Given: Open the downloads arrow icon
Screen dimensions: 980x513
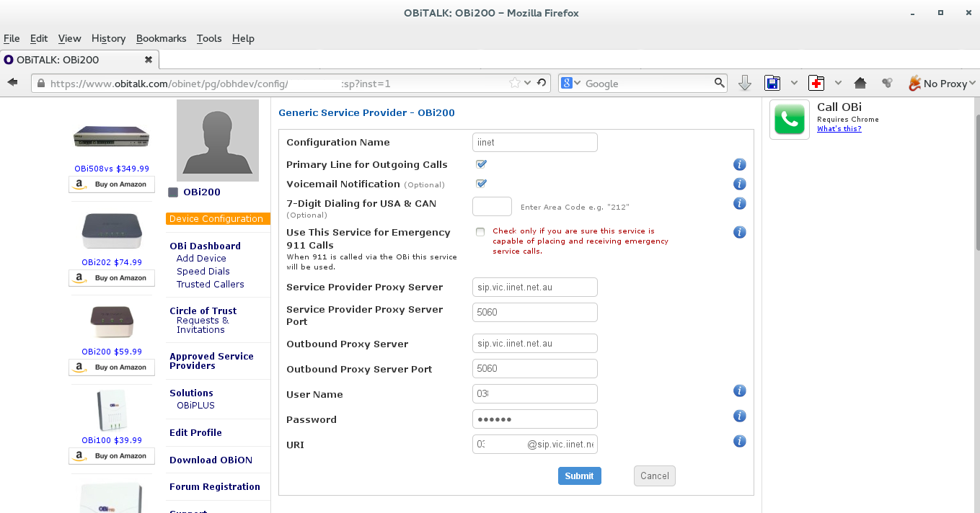Looking at the screenshot, I should (745, 84).
